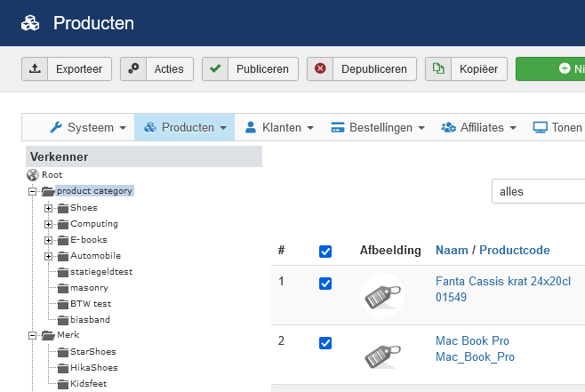This screenshot has width=585, height=392.
Task: Click the green Publiceren checkmark icon
Action: click(x=215, y=68)
